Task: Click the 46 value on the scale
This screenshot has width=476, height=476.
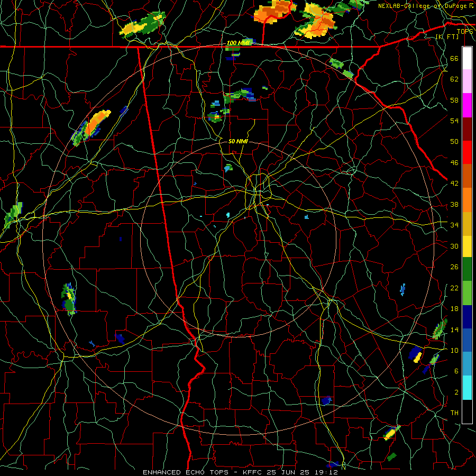Action: coord(454,162)
